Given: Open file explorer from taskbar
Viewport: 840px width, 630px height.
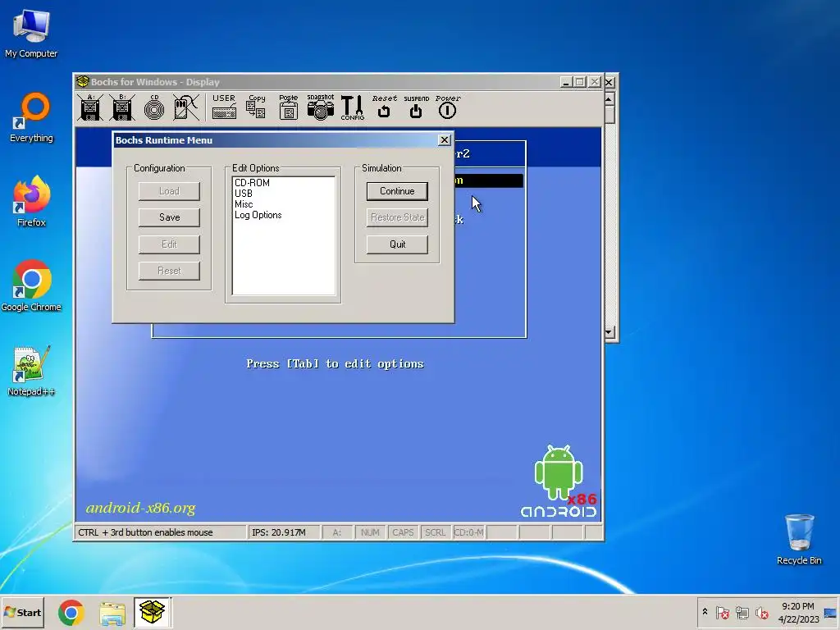Looking at the screenshot, I should pyautogui.click(x=112, y=612).
